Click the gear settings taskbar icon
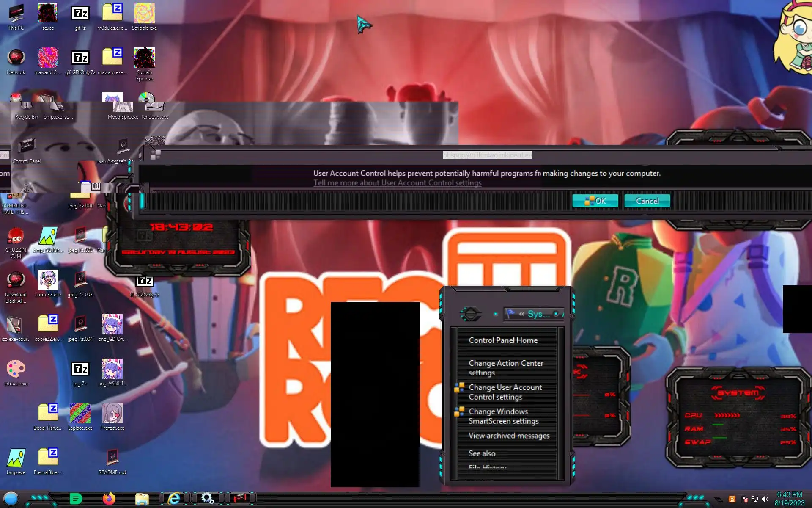Image resolution: width=812 pixels, height=508 pixels. coord(207,498)
